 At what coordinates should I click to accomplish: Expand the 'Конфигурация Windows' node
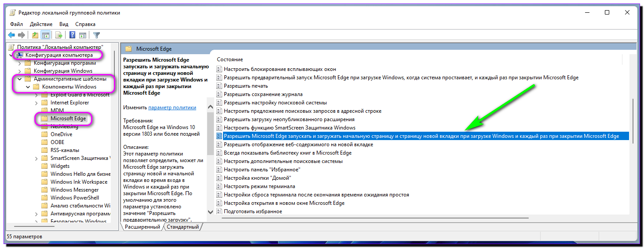click(19, 71)
